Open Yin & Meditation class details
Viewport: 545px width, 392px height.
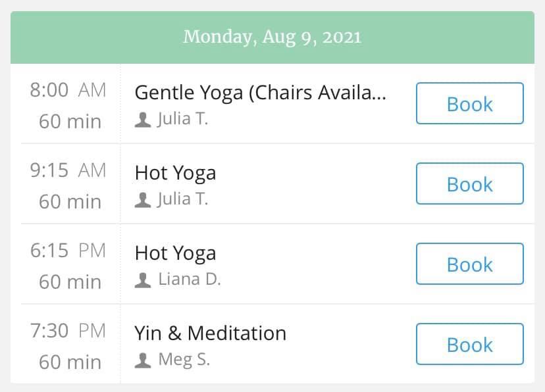(x=210, y=333)
